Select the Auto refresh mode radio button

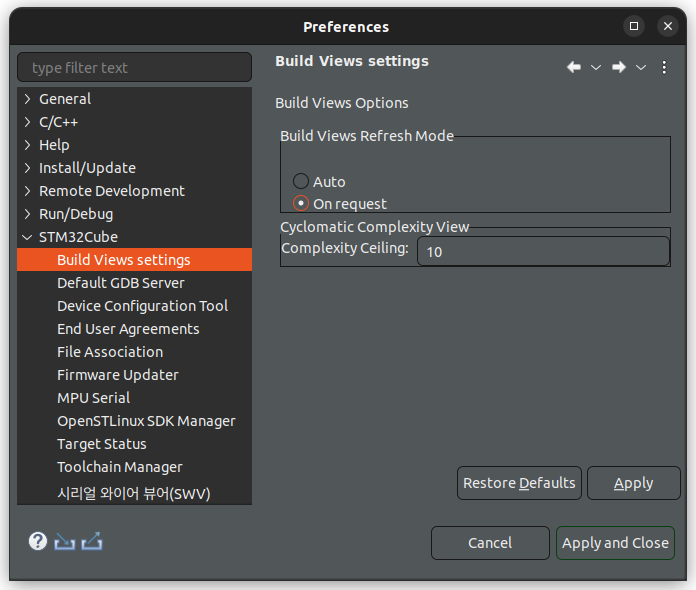[301, 181]
